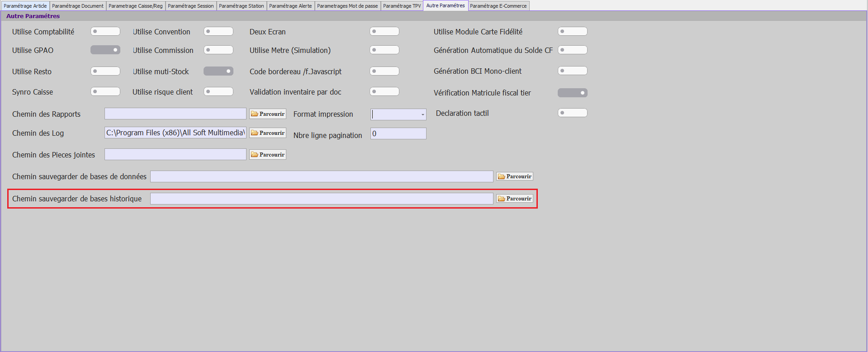
Task: Toggle Utilise Convention switch
Action: tap(218, 31)
